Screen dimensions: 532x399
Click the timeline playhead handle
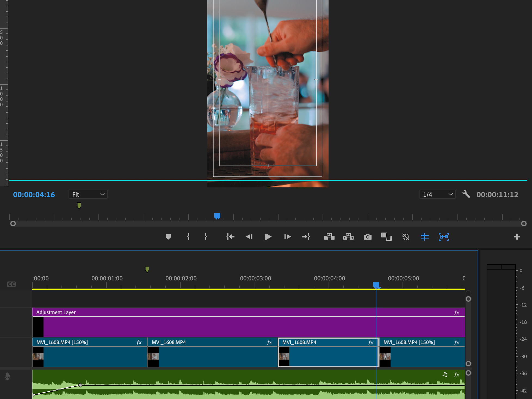[376, 285]
